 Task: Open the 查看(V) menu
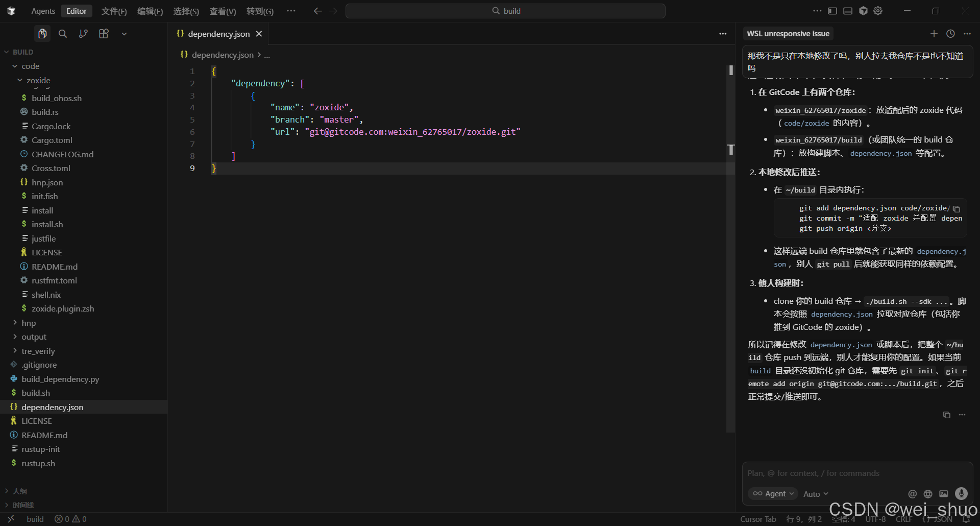pos(223,11)
